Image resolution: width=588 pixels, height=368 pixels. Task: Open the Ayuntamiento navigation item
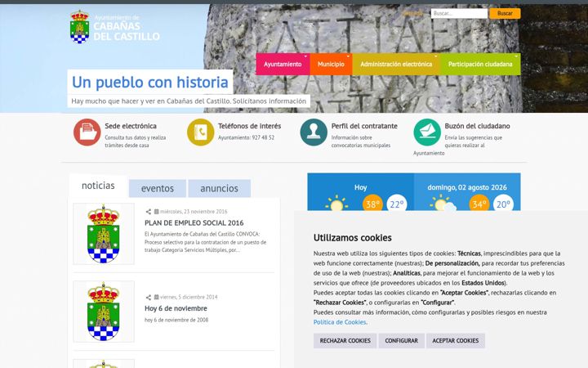click(283, 65)
